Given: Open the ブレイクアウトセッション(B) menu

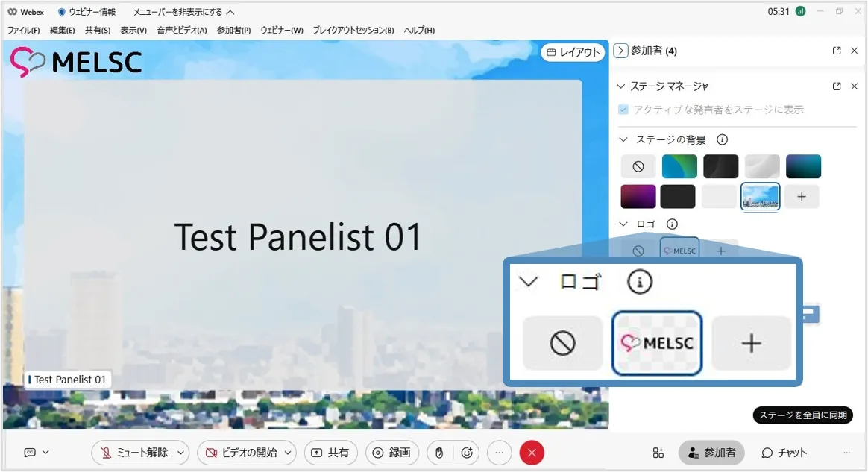Looking at the screenshot, I should tap(353, 31).
